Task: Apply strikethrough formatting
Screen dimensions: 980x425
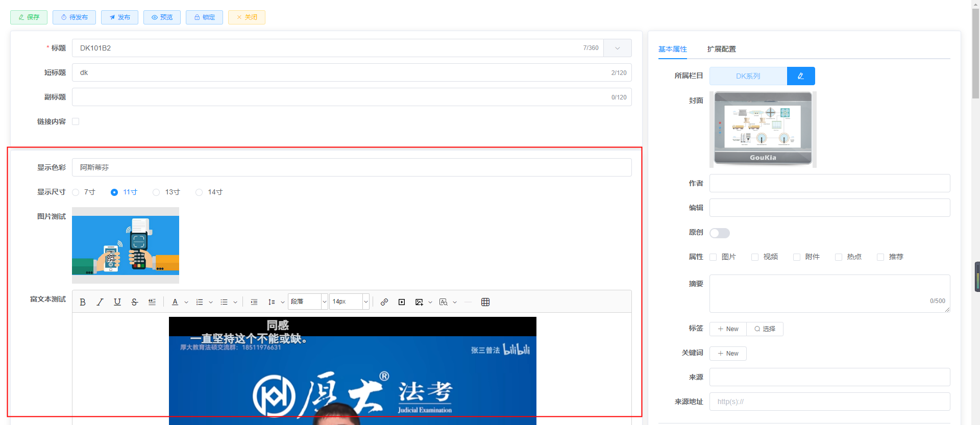Action: [x=135, y=302]
